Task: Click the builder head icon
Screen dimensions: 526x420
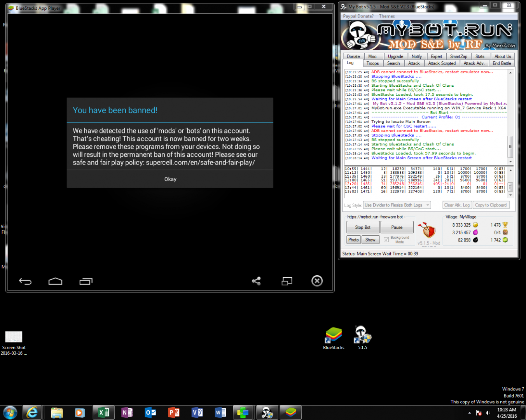Action: click(505, 232)
